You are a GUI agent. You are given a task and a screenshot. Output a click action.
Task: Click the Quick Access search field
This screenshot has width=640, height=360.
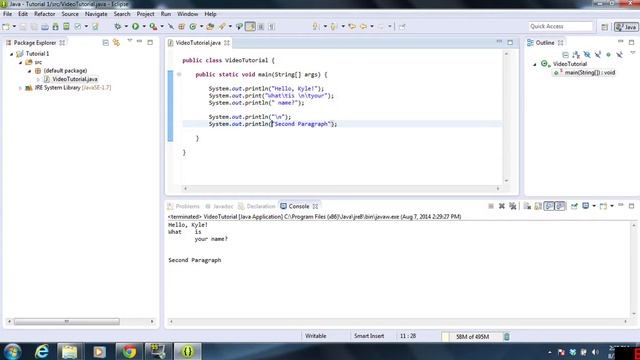[x=560, y=27]
